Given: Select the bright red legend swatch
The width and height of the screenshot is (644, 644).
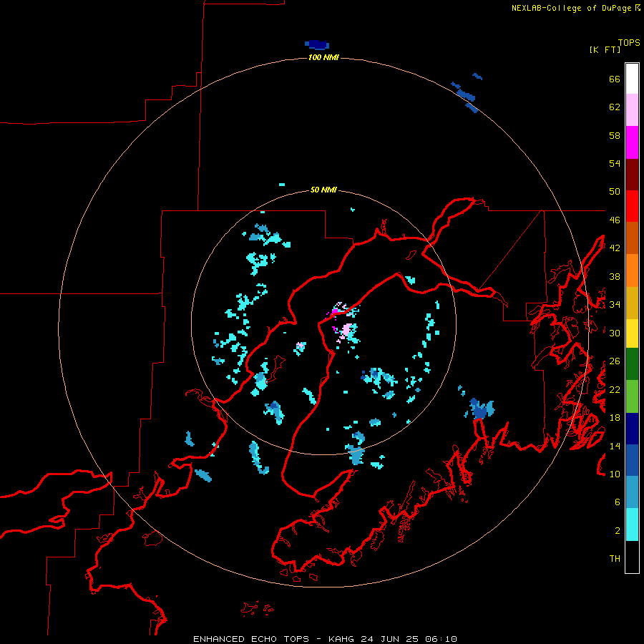Looking at the screenshot, I should 632,206.
